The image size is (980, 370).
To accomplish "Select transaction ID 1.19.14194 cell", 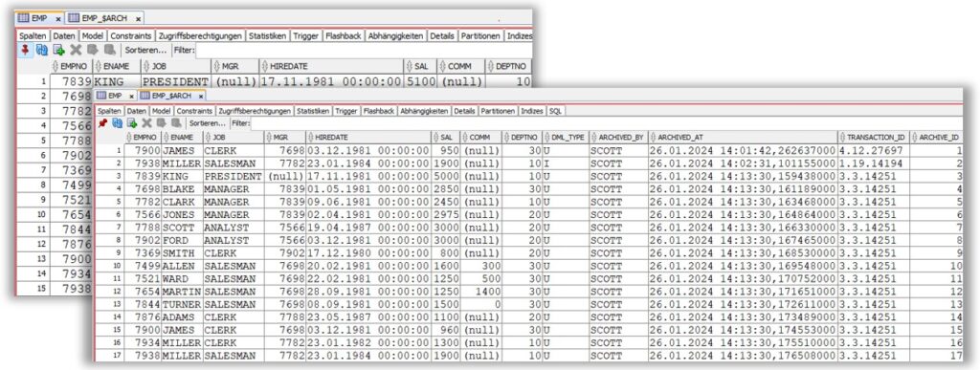I will [x=873, y=163].
